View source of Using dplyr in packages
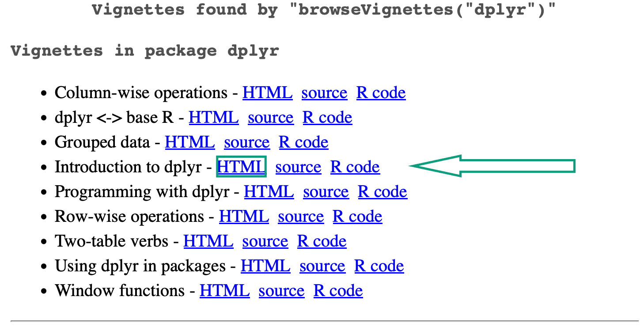This screenshot has height=331, width=644. pyautogui.click(x=322, y=266)
